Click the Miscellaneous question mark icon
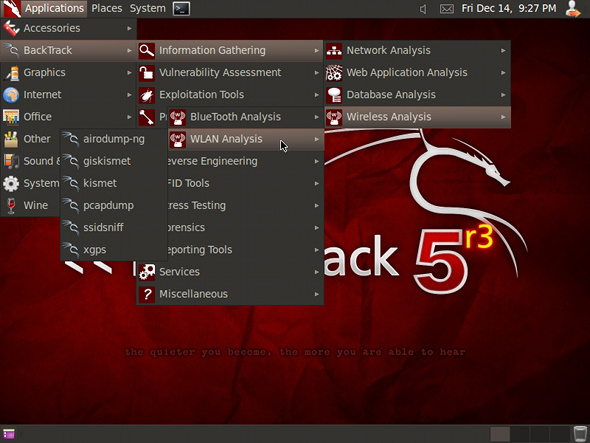The width and height of the screenshot is (590, 443). (146, 294)
